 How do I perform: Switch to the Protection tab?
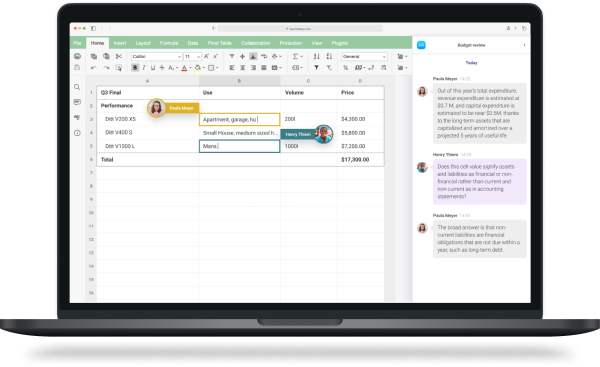pos(291,43)
